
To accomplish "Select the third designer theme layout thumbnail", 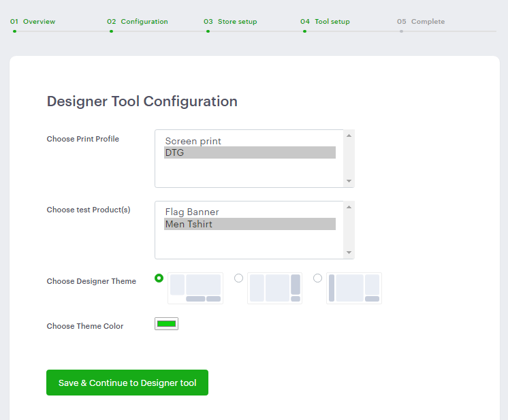I will (354, 288).
